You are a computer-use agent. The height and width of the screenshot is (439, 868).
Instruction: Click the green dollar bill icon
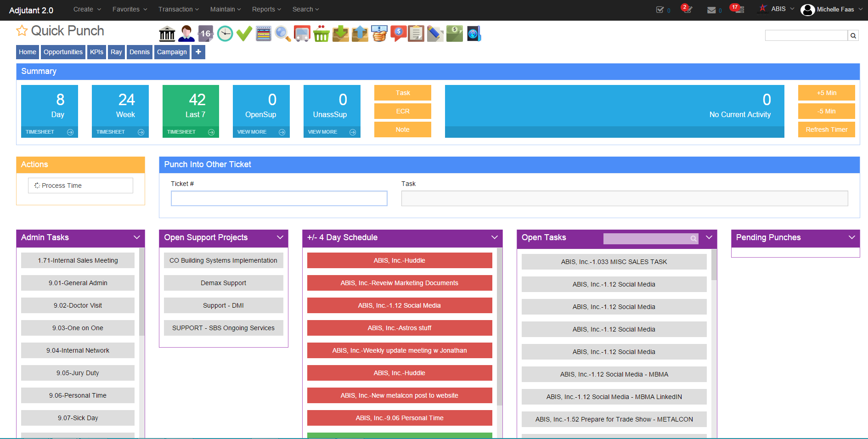[x=455, y=34]
